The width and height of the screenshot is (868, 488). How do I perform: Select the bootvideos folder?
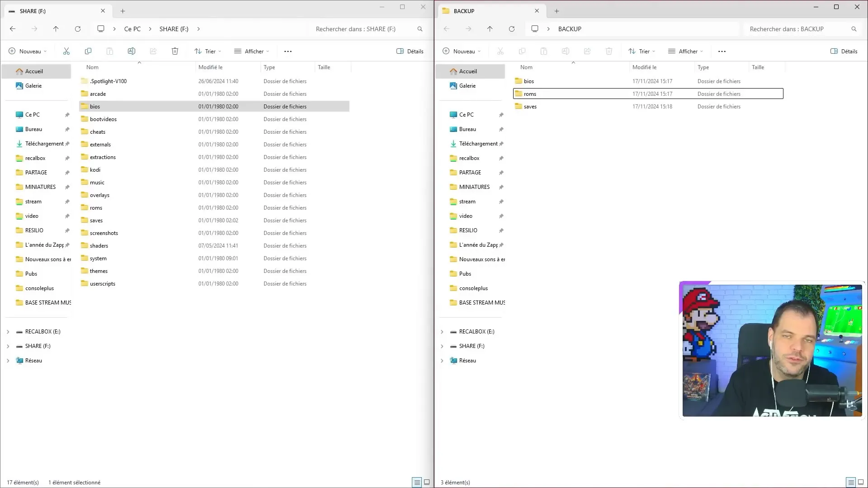click(214, 119)
